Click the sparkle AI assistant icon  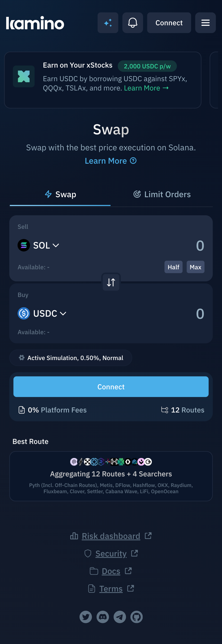tap(108, 23)
